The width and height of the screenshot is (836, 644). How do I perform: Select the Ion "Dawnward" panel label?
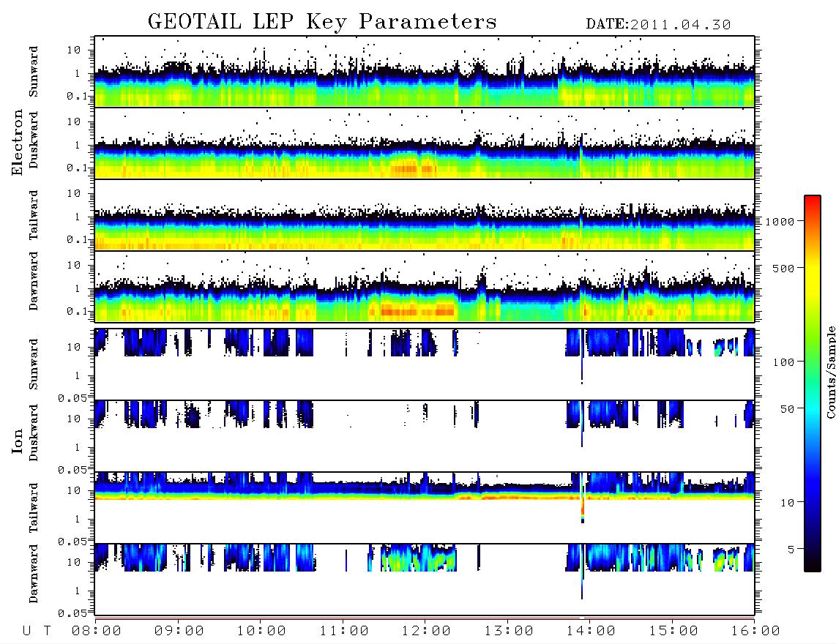(x=34, y=574)
